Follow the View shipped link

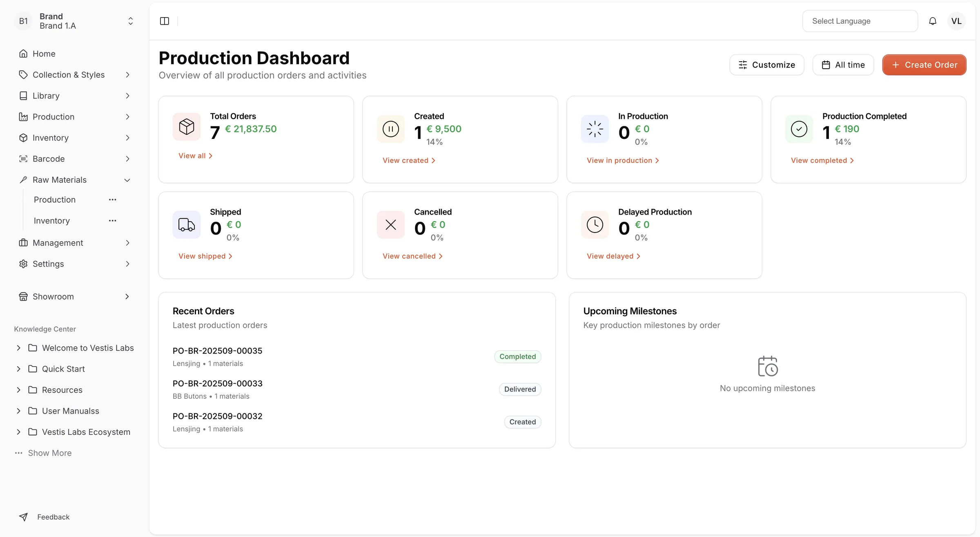[205, 256]
